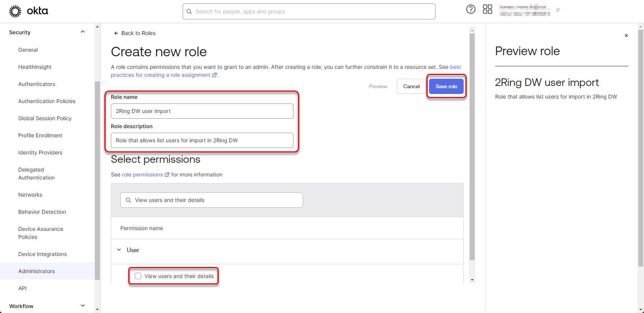Click the magnifier icon in permissions search

click(128, 200)
